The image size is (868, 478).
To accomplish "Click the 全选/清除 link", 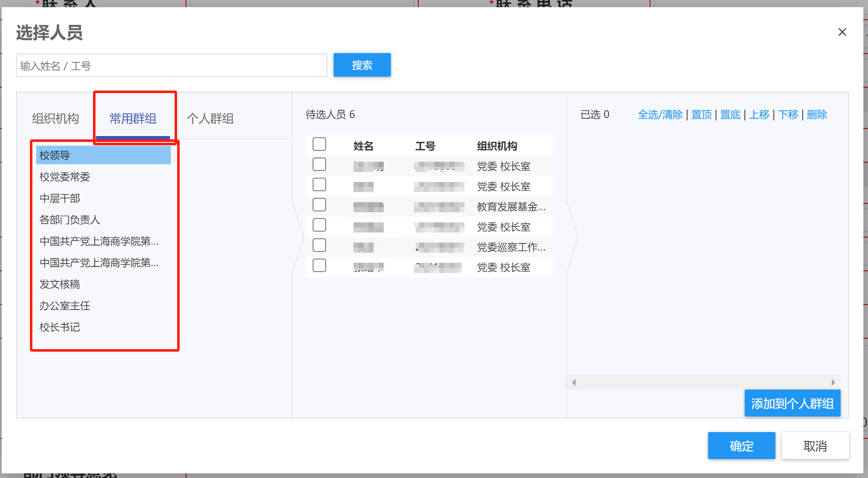I will 660,115.
